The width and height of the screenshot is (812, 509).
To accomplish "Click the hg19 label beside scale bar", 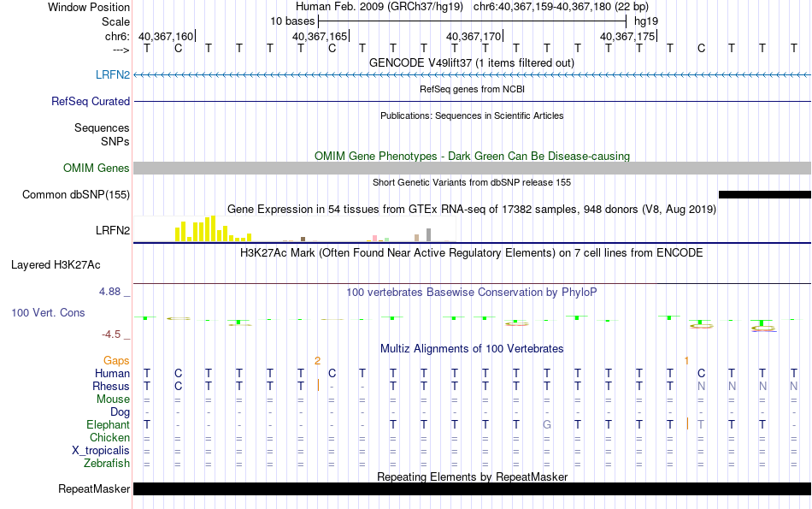I will [646, 21].
